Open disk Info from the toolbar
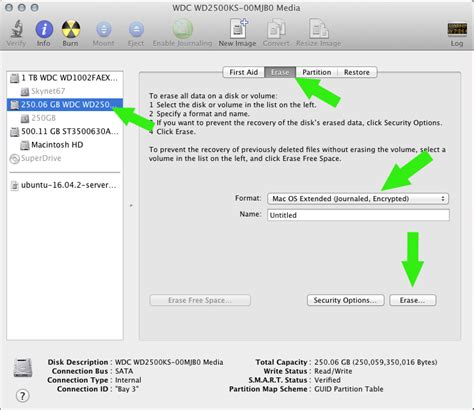The height and width of the screenshot is (410, 474). point(44,29)
